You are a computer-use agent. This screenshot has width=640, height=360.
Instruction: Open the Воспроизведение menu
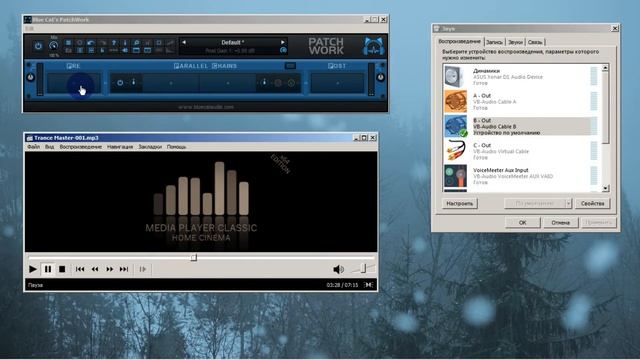(80, 147)
